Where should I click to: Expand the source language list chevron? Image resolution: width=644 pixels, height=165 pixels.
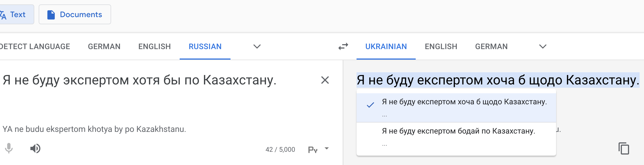(257, 46)
